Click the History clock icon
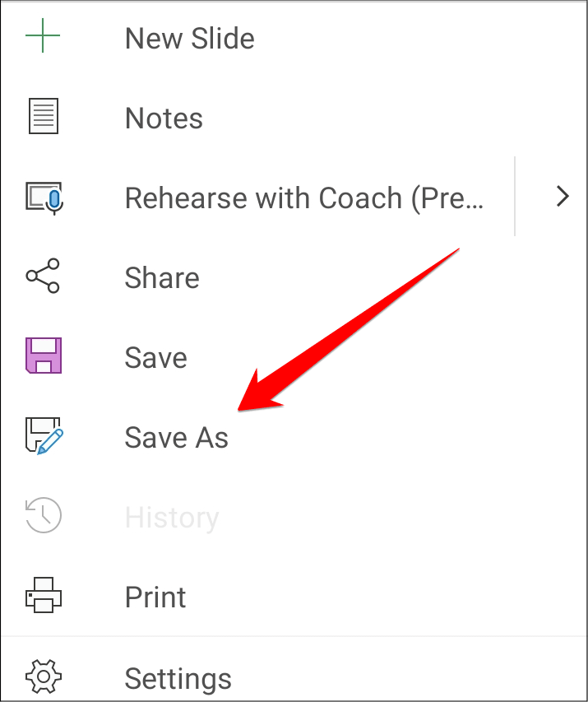 point(43,516)
